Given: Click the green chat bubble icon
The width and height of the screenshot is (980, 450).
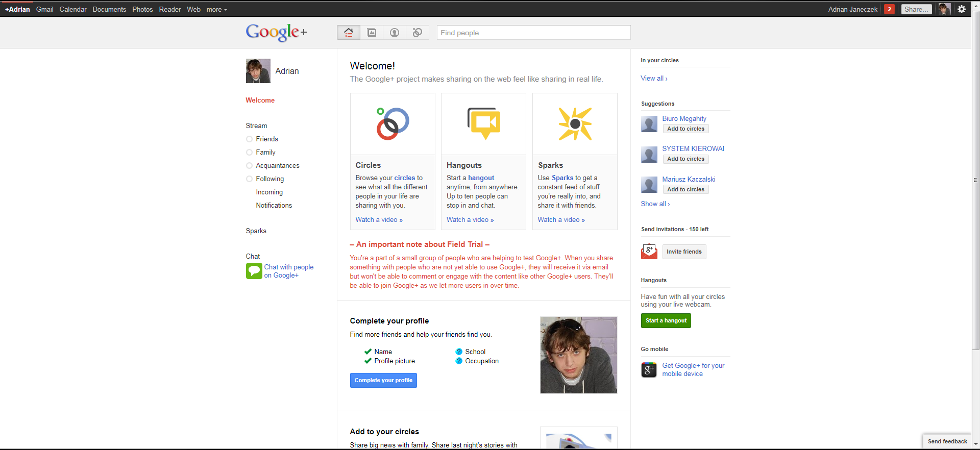Looking at the screenshot, I should (x=254, y=271).
